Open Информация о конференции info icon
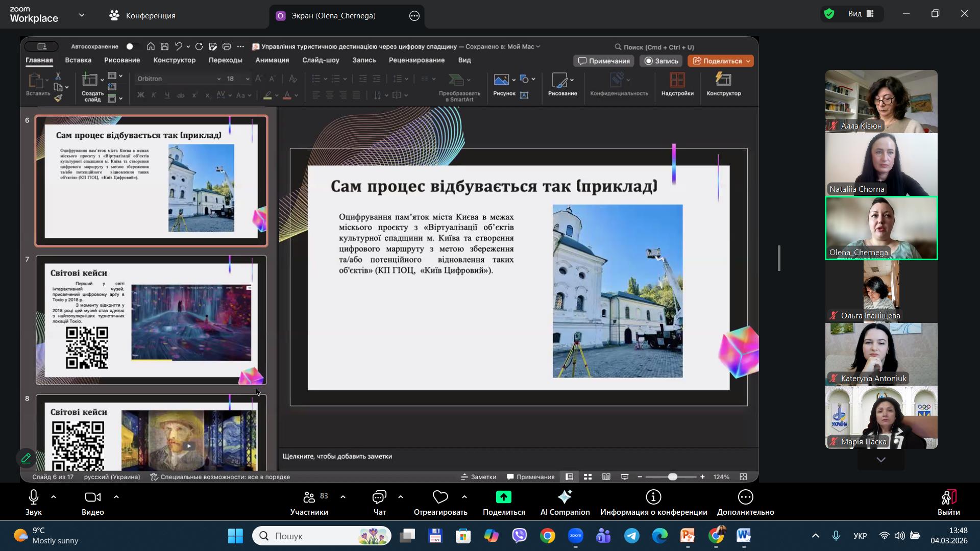Viewport: 980px width, 551px height. [x=653, y=497]
